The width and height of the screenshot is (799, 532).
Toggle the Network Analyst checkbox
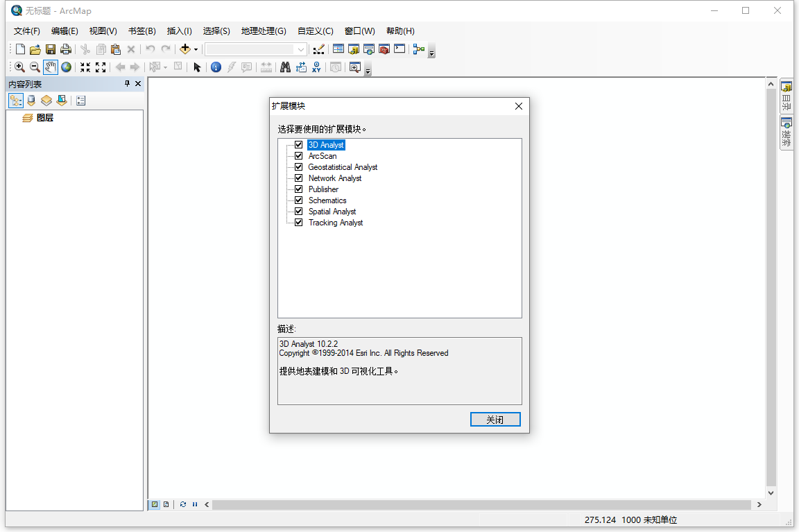[299, 178]
